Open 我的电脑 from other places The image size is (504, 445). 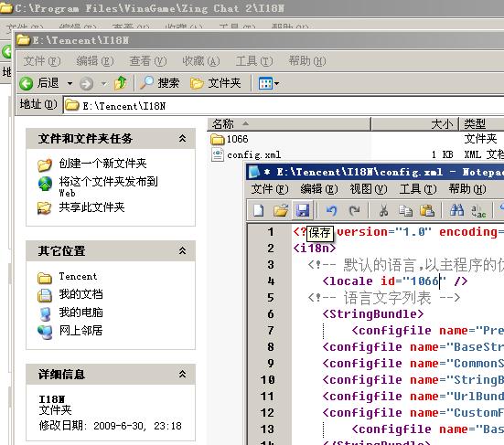[80, 313]
